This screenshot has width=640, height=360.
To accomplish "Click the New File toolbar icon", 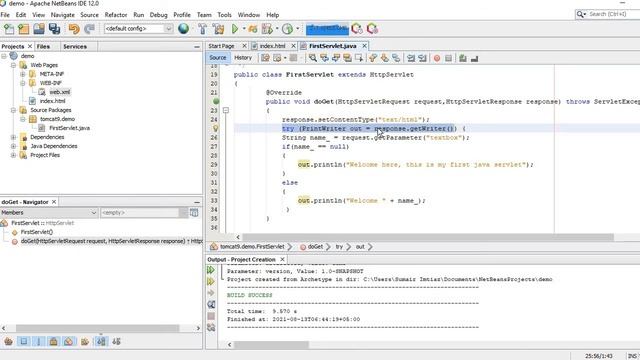I will tap(9, 29).
